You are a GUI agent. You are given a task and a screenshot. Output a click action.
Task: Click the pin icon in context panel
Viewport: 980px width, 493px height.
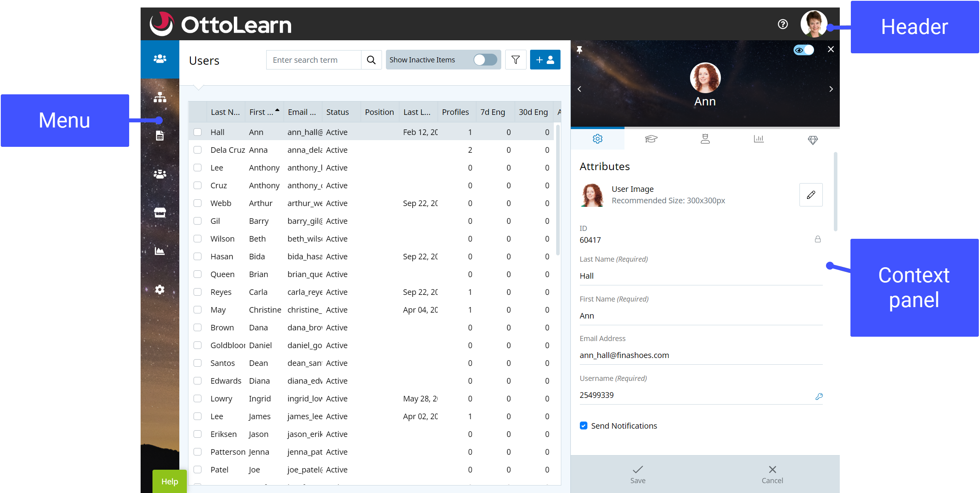(x=579, y=50)
